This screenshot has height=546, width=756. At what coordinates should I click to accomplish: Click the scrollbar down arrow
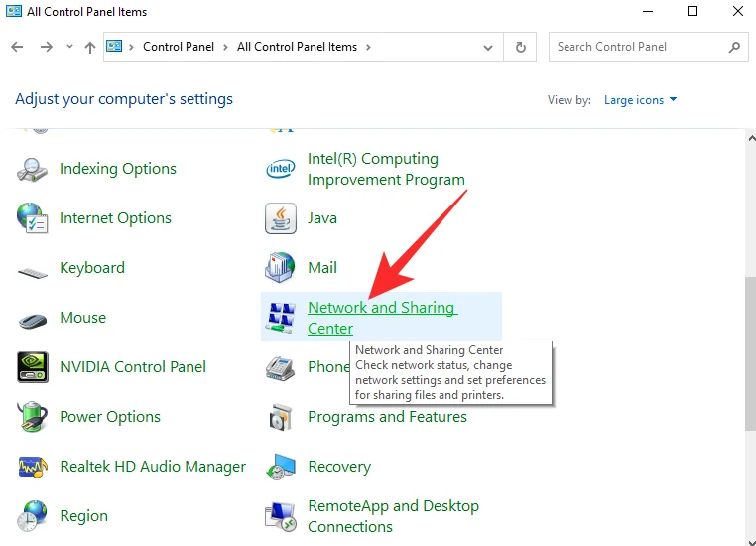(751, 542)
